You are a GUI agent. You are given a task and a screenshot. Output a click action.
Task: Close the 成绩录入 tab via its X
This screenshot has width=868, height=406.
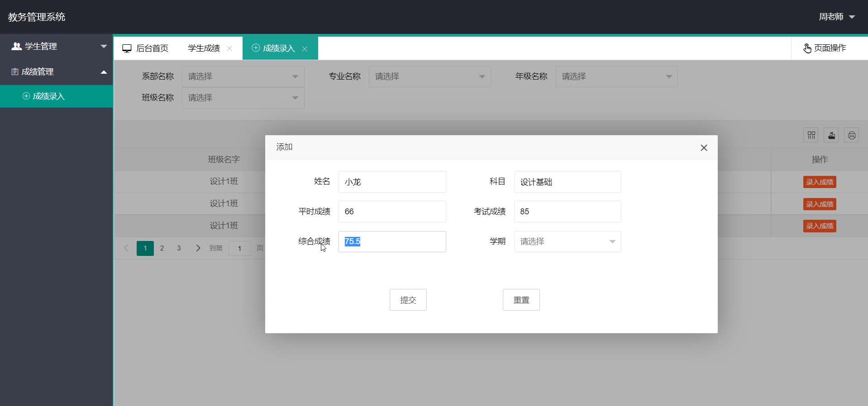point(305,49)
